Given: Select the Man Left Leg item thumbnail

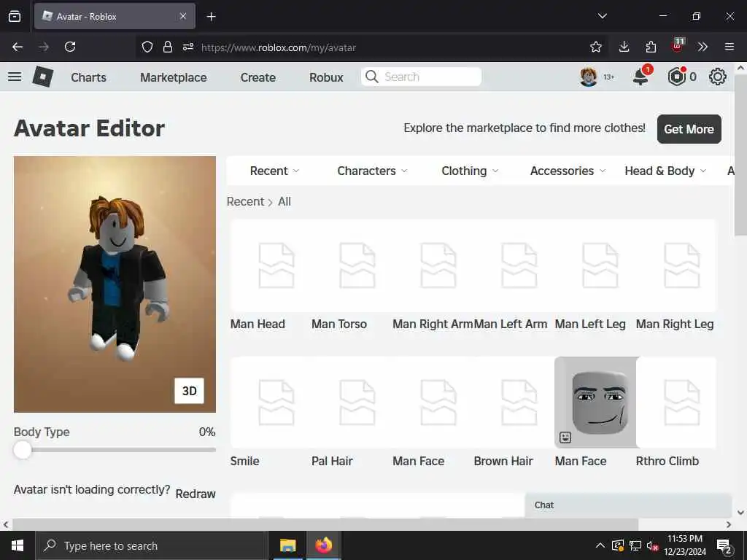Looking at the screenshot, I should point(595,265).
